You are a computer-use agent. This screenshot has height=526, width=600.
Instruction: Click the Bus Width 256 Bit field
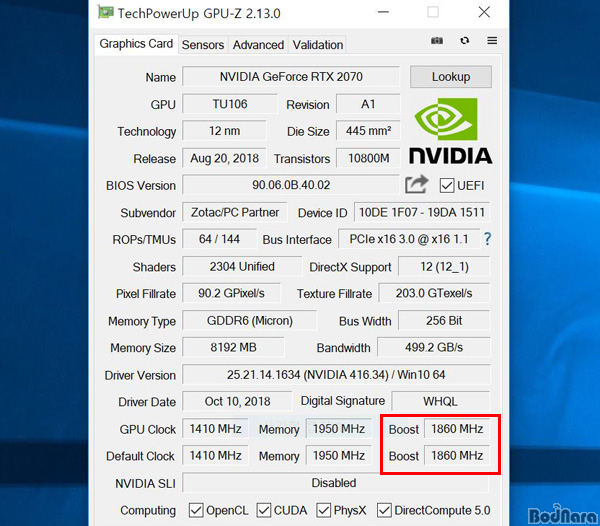click(x=444, y=321)
